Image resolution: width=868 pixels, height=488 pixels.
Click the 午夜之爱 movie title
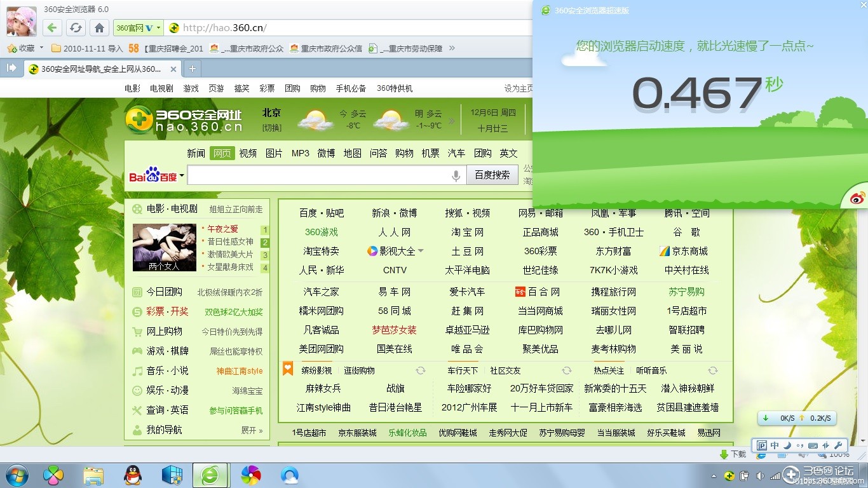(x=222, y=229)
